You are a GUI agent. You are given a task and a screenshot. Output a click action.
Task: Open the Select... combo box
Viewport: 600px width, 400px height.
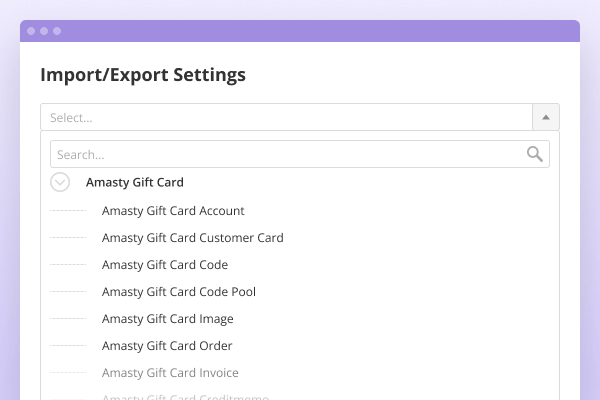286,117
